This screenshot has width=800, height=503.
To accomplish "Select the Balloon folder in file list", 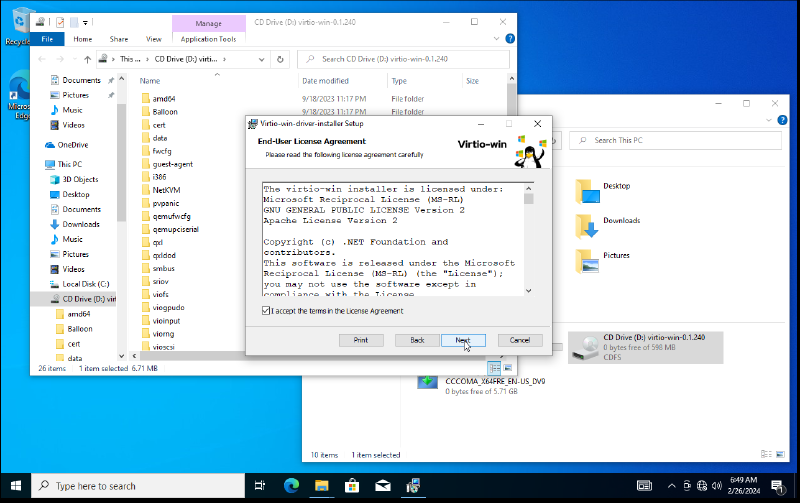I will point(165,112).
